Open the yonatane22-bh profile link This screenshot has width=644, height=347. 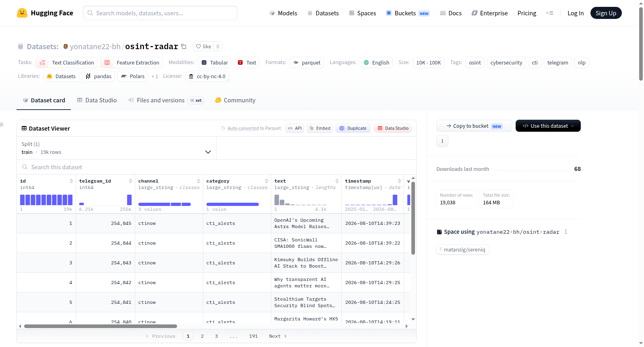95,46
